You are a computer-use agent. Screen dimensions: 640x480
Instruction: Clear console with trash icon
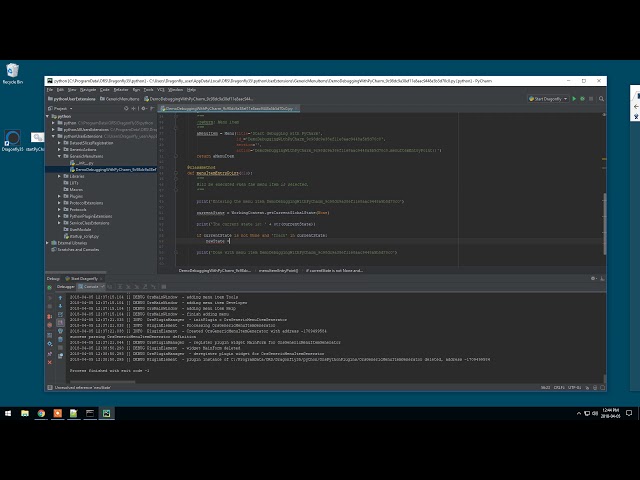[60, 339]
